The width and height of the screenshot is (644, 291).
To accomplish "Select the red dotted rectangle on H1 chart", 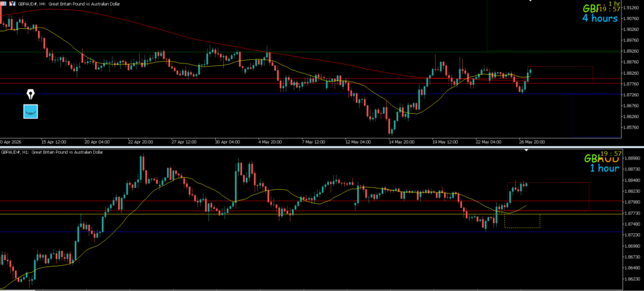I will [x=548, y=197].
